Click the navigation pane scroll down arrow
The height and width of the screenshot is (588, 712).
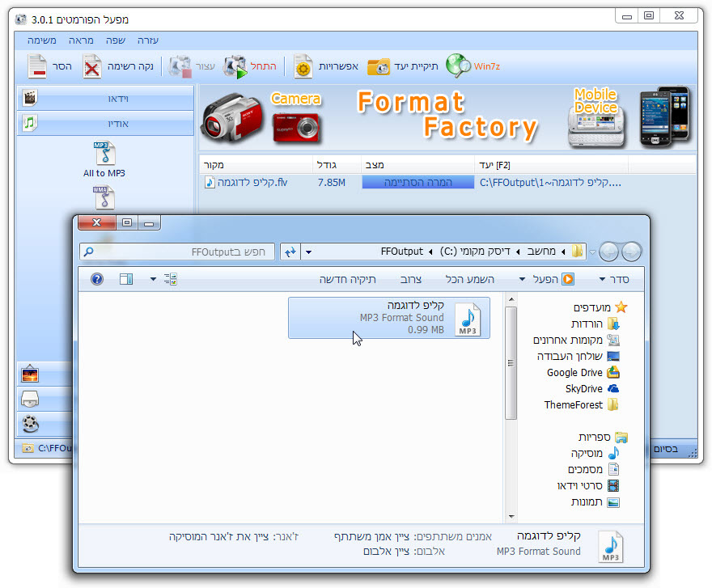click(x=511, y=517)
